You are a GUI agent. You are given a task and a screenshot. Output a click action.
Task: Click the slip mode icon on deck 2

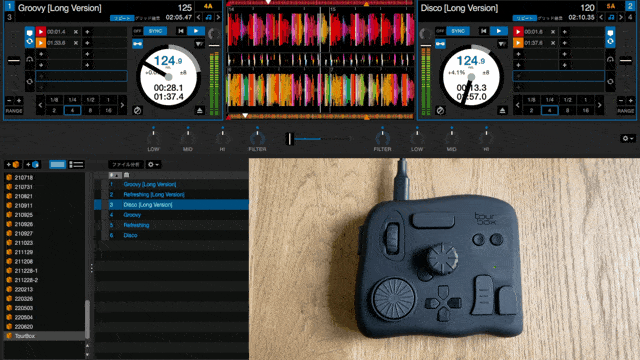click(440, 111)
